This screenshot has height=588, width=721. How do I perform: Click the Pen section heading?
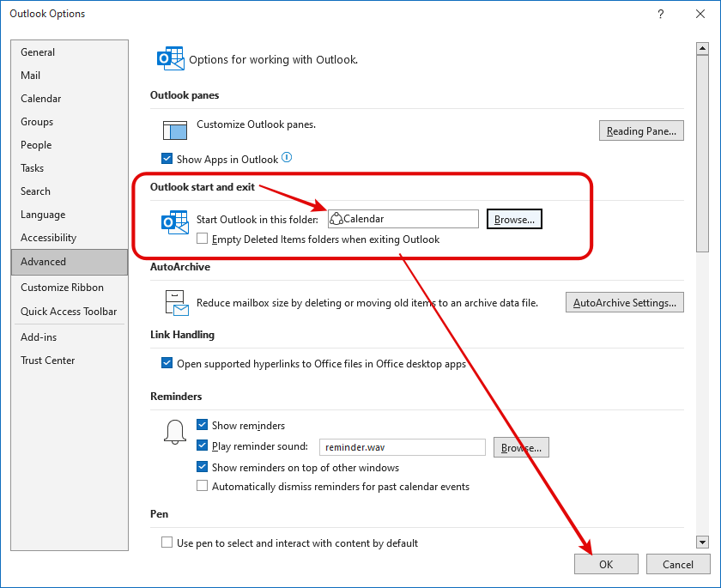pos(159,513)
